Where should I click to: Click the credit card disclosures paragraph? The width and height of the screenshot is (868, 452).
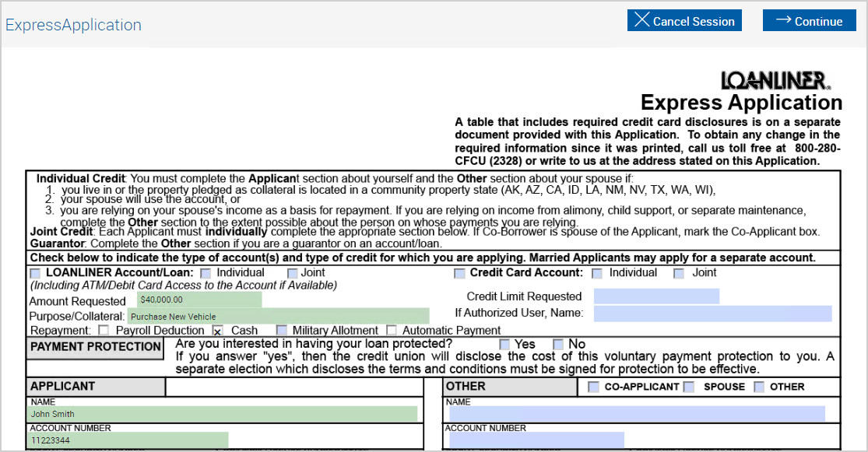click(648, 142)
